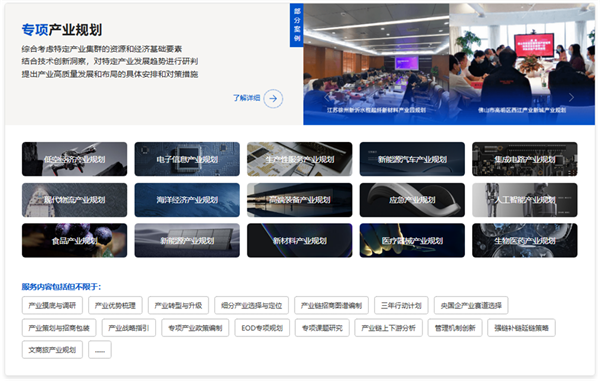Open the 江苏徐州新沂 new materials case photo

[x=376, y=64]
